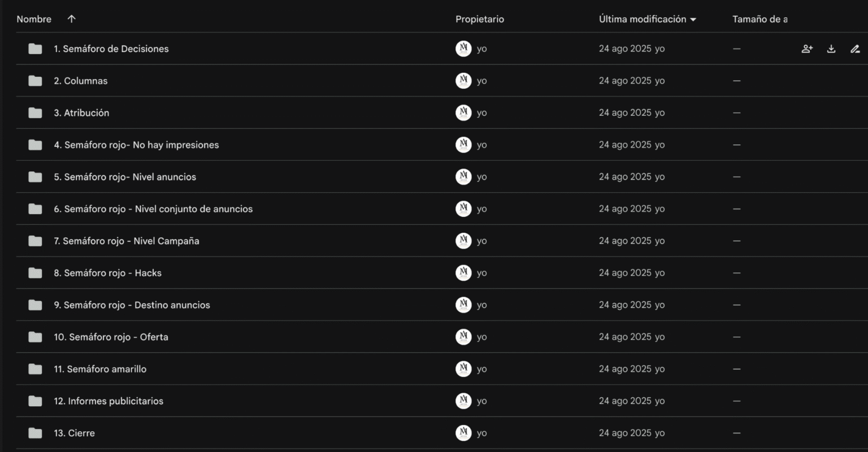Click owner avatar on 8. Hacks row

(x=463, y=273)
